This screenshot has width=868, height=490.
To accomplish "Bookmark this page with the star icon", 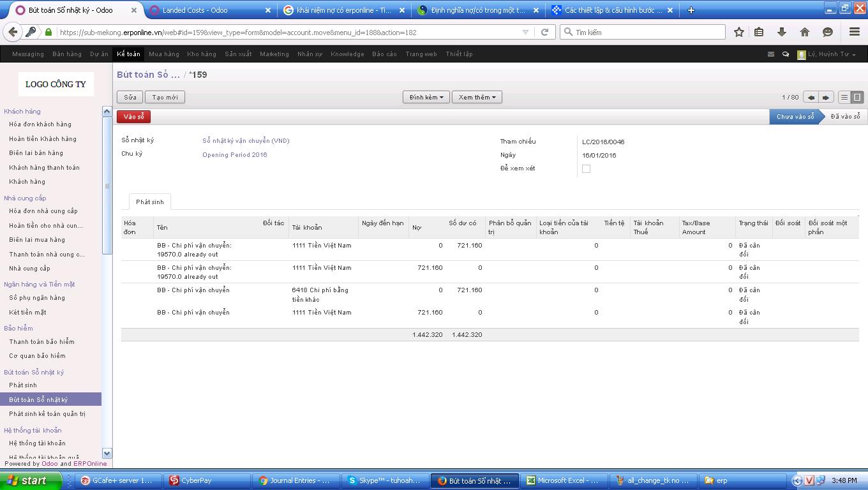I will point(738,32).
